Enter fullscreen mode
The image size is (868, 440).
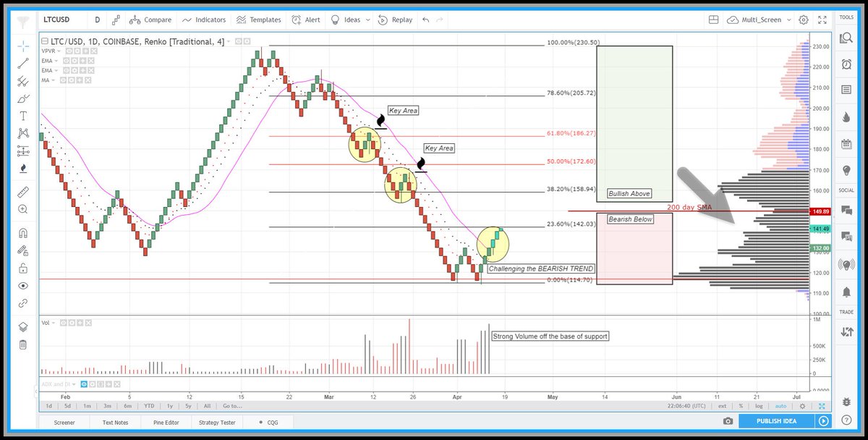click(822, 20)
